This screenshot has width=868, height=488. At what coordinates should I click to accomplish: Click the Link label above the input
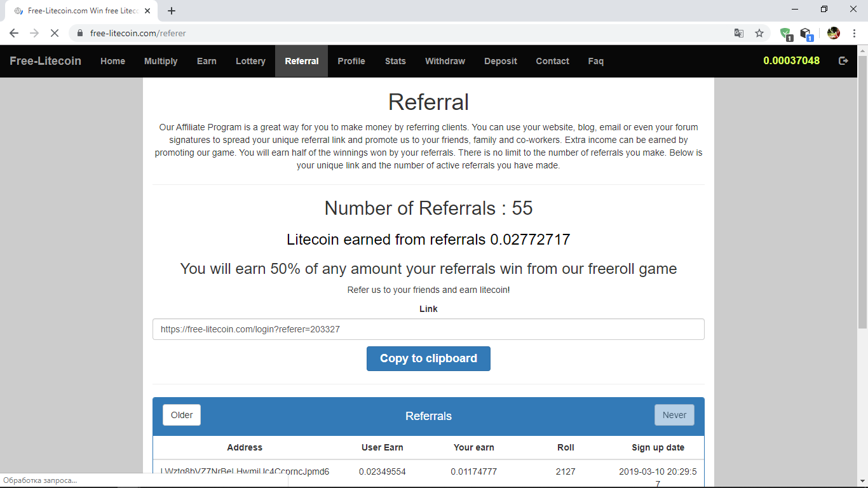click(x=428, y=309)
